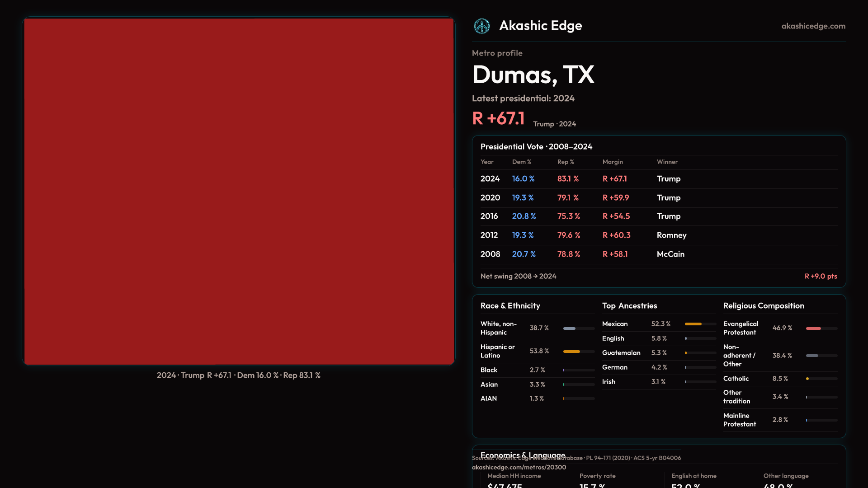Click the red map panel

click(239, 191)
